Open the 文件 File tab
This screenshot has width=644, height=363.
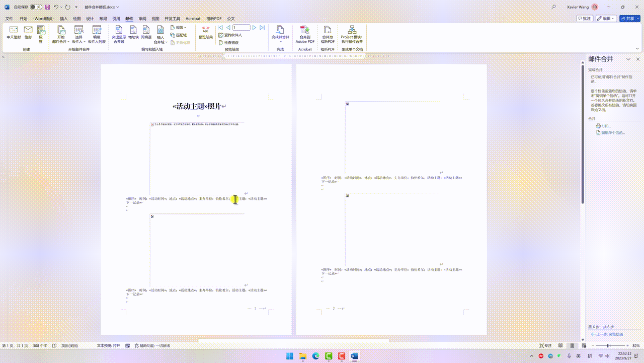(9, 19)
